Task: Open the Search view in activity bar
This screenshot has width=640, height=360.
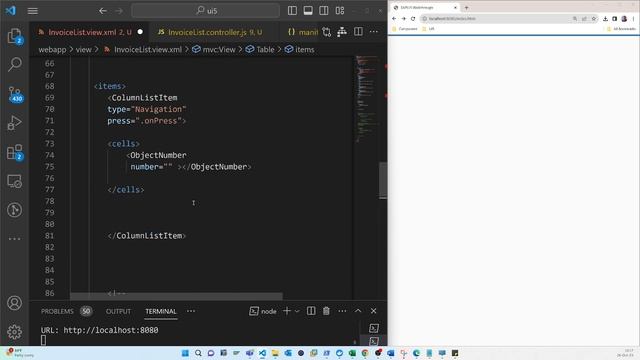Action: tap(15, 64)
